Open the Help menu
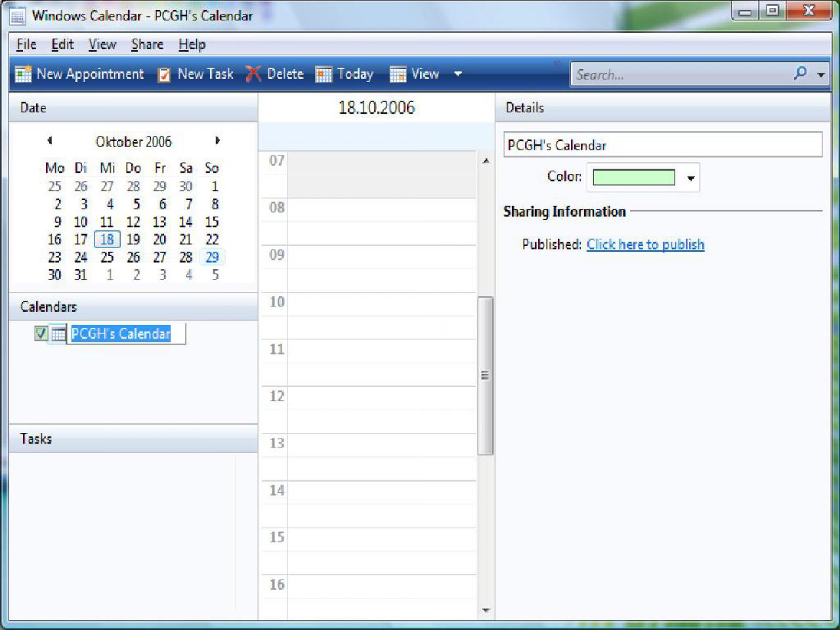Screen dimensions: 840x630 192,45
